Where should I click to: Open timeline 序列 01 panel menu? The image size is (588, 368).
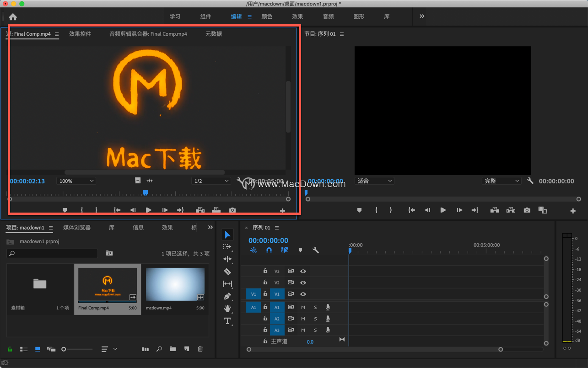coord(277,228)
